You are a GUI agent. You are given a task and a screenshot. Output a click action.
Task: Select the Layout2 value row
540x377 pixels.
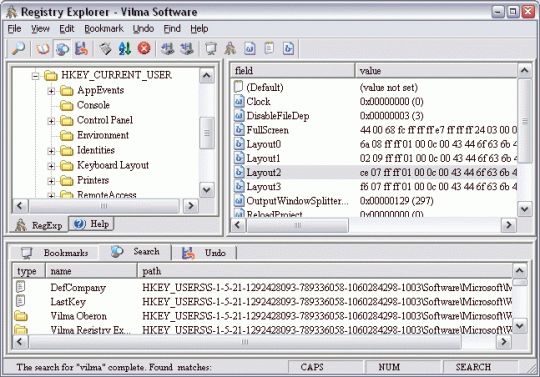coord(374,172)
